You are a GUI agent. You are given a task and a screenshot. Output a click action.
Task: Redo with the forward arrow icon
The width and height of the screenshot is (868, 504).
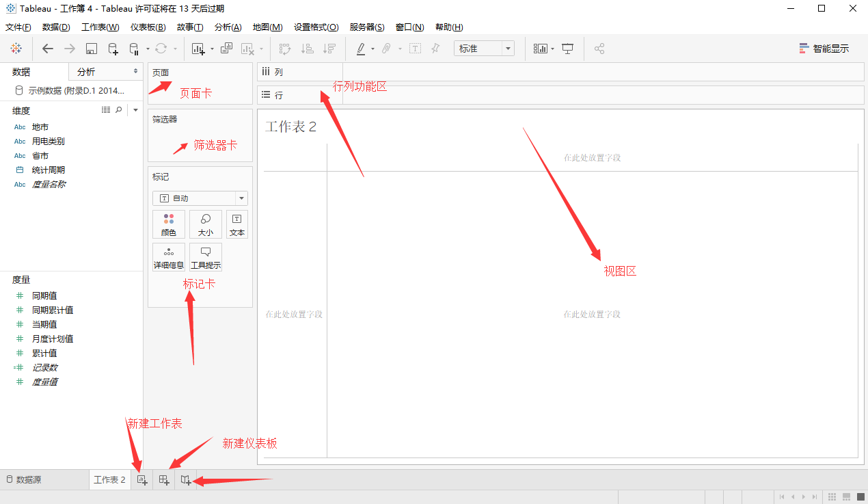(x=70, y=49)
